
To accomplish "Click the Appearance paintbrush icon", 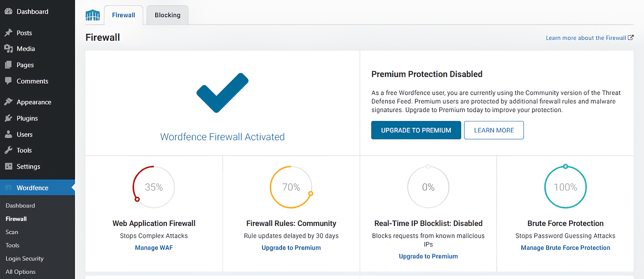I will click(8, 102).
